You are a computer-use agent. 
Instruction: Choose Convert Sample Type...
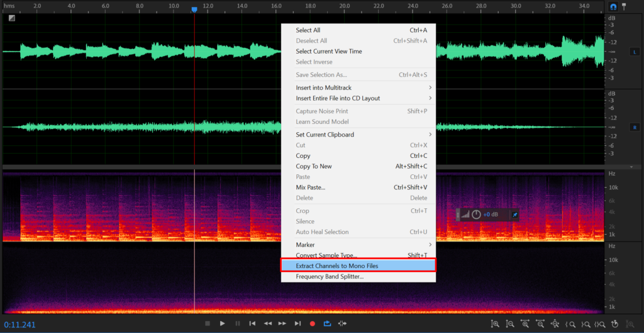[358, 256]
